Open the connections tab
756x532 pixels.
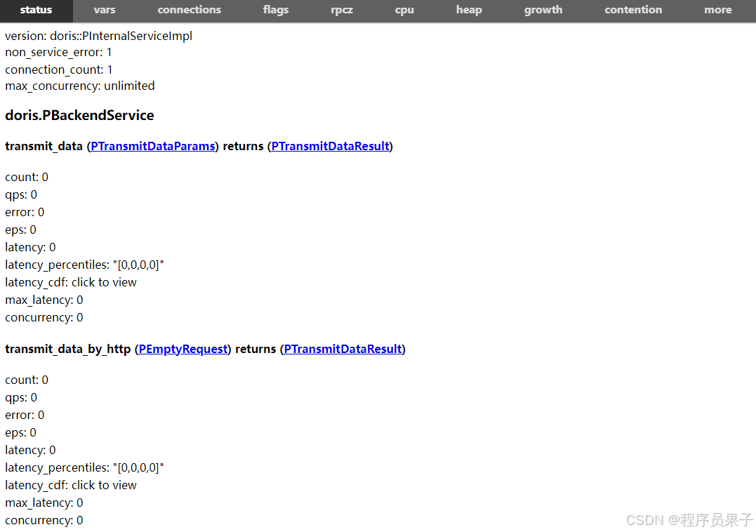(x=189, y=10)
